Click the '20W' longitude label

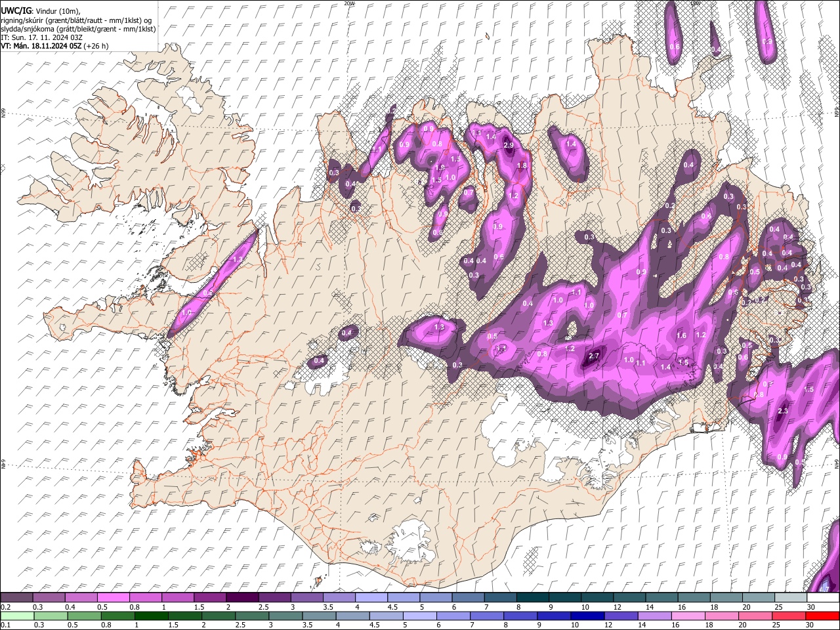coord(349,3)
